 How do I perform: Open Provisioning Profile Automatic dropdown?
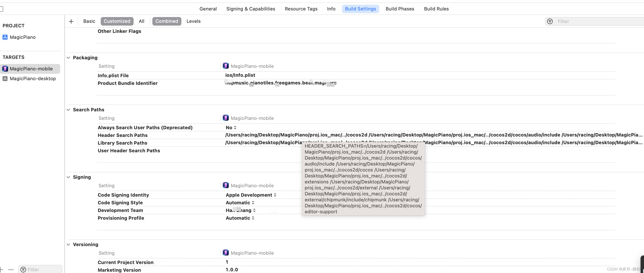click(240, 218)
